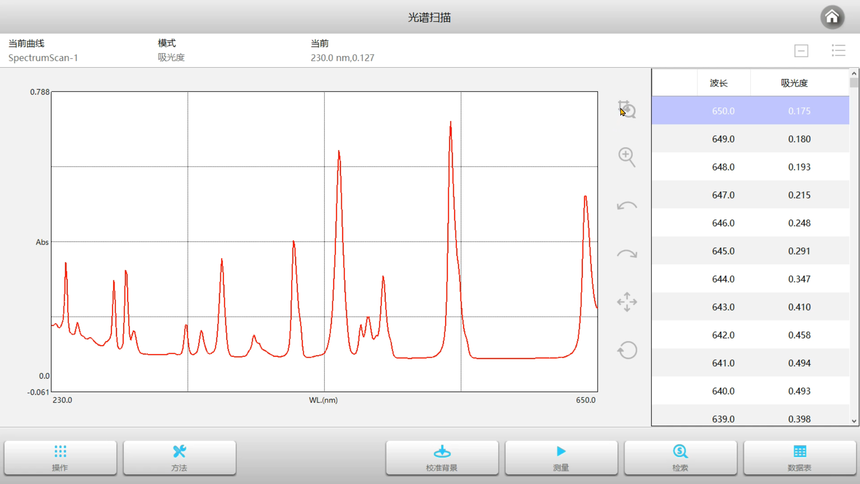Activate the pan/move arrows tool
The width and height of the screenshot is (860, 484).
click(627, 302)
